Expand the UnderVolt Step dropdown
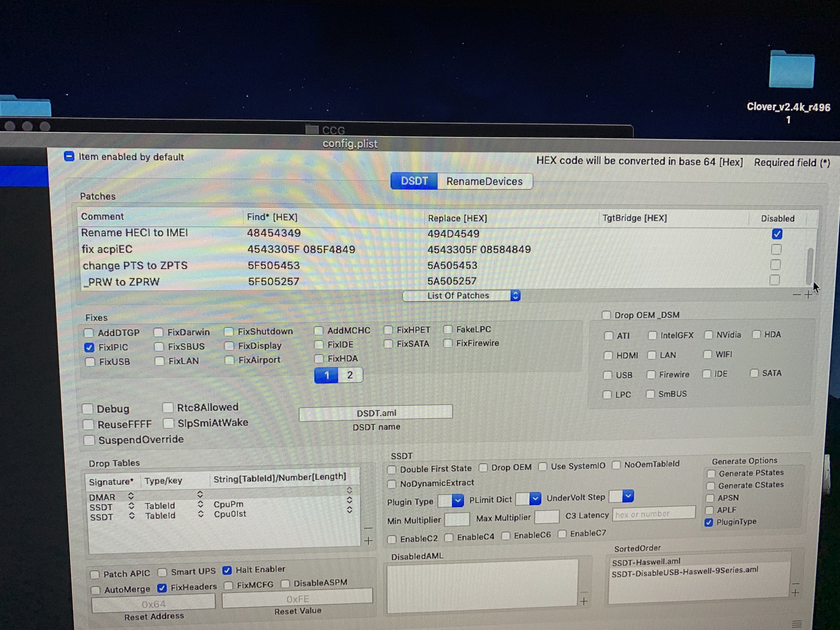The width and height of the screenshot is (840, 630). tap(628, 496)
